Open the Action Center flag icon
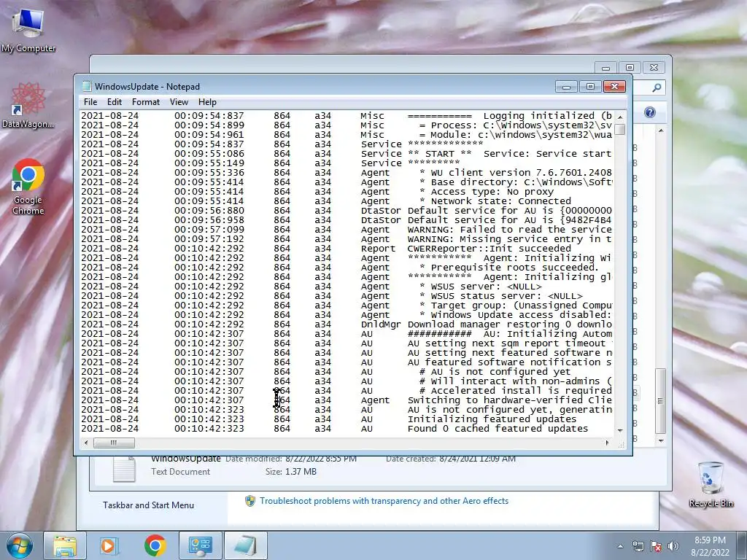This screenshot has height=560, width=747. pyautogui.click(x=656, y=547)
